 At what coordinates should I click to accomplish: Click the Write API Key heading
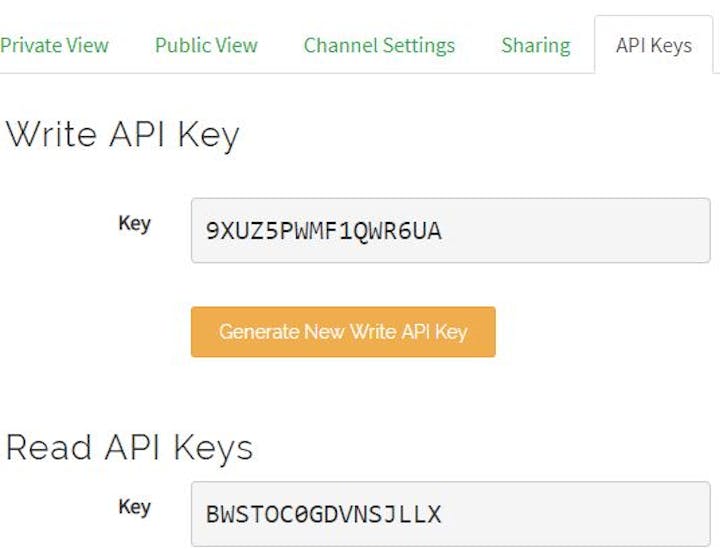pyautogui.click(x=122, y=134)
